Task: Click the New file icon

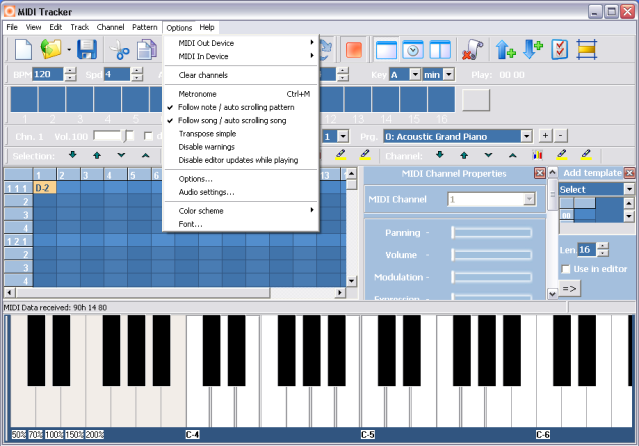Action: tap(23, 49)
